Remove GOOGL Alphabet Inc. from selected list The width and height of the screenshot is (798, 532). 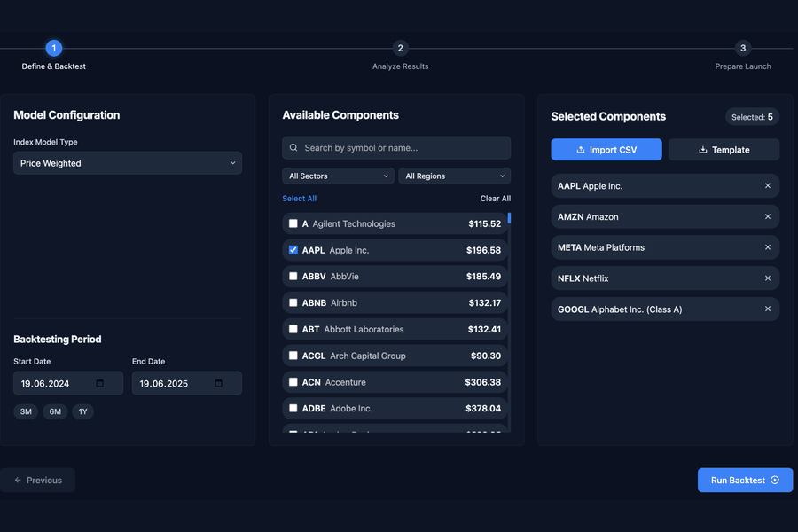click(x=768, y=309)
